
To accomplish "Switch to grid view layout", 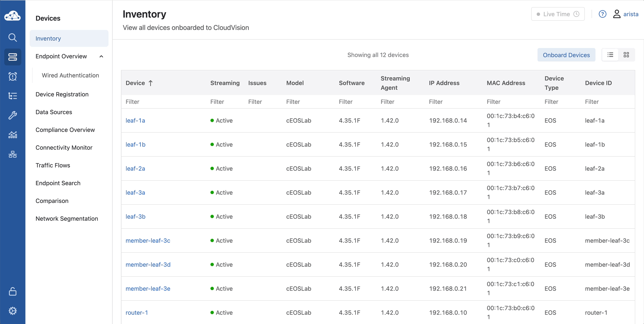I will pyautogui.click(x=626, y=55).
